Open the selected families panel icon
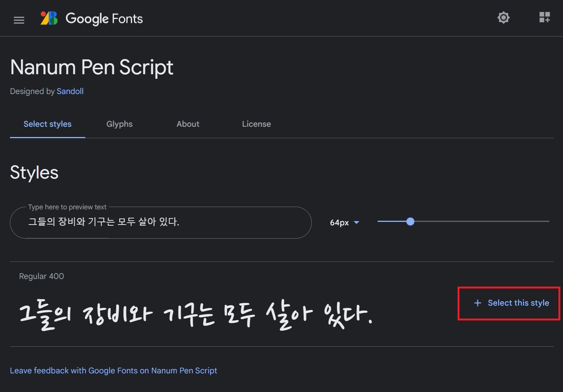Viewport: 563px width, 392px height. coord(544,17)
